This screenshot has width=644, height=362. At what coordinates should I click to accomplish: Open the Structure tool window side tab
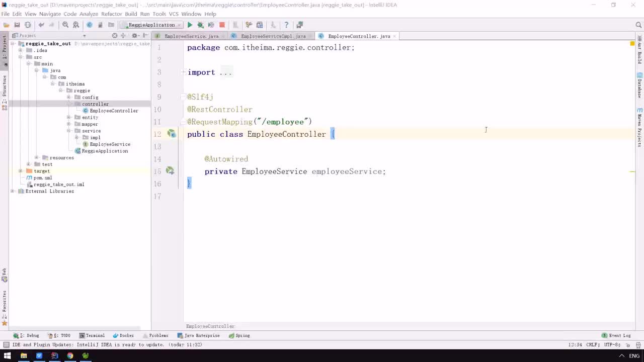point(5,93)
